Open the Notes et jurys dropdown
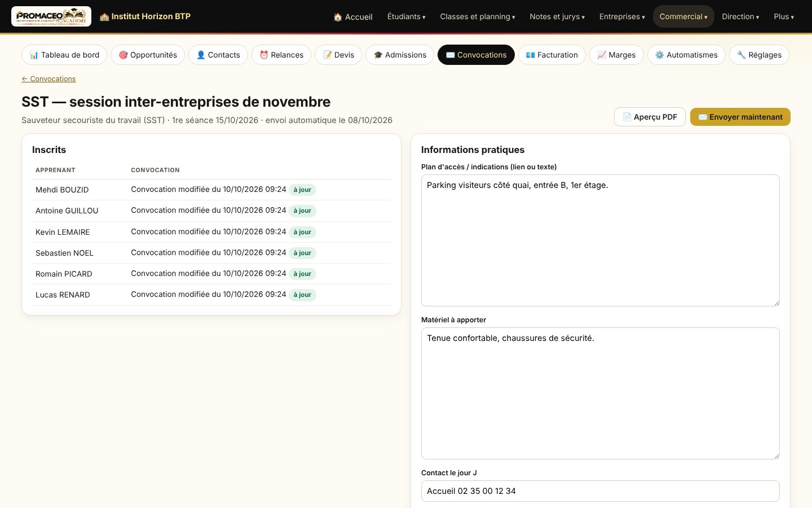Viewport: 812px width, 508px height. (x=557, y=16)
